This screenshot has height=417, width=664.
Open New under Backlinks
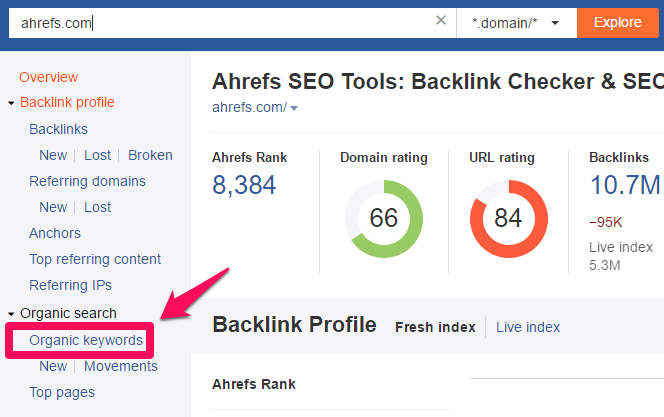coord(53,155)
